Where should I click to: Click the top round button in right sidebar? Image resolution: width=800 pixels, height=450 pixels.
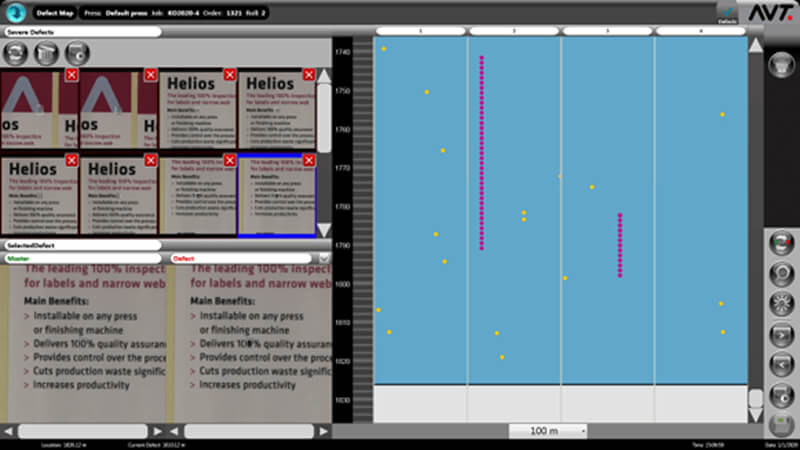click(x=780, y=64)
